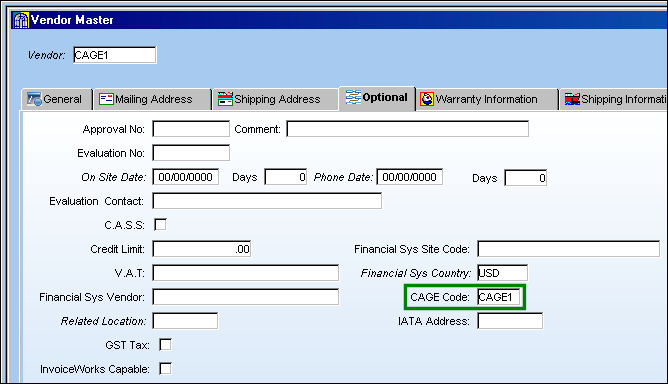
Task: Select the CAGE Code field
Action: 499,297
